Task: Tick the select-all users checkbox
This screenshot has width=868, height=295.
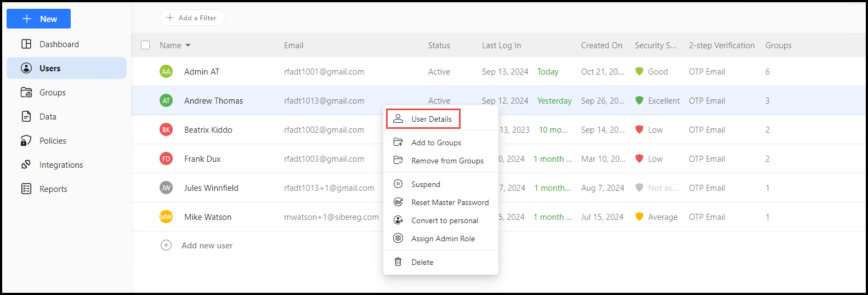Action: click(145, 45)
